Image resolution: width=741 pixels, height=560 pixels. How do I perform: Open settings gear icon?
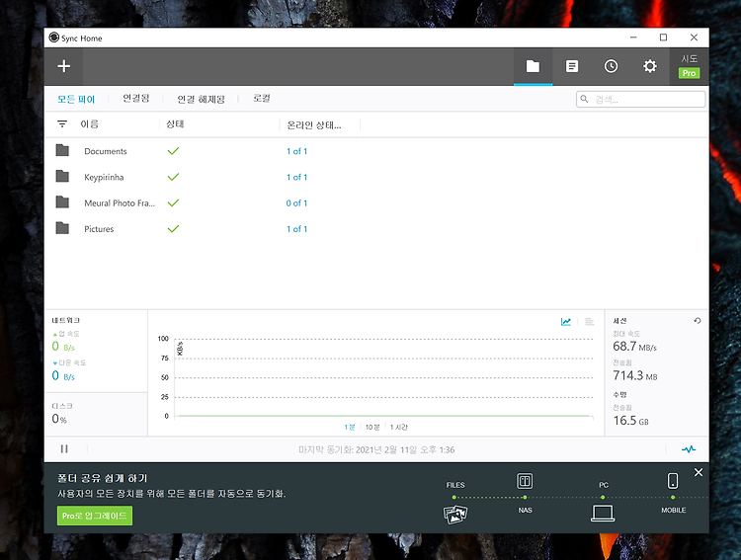(650, 66)
